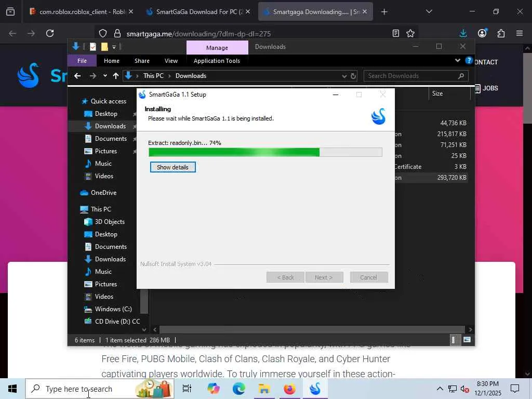Image resolution: width=532 pixels, height=399 pixels.
Task: Click Firefox icon in the taskbar
Action: 289,389
